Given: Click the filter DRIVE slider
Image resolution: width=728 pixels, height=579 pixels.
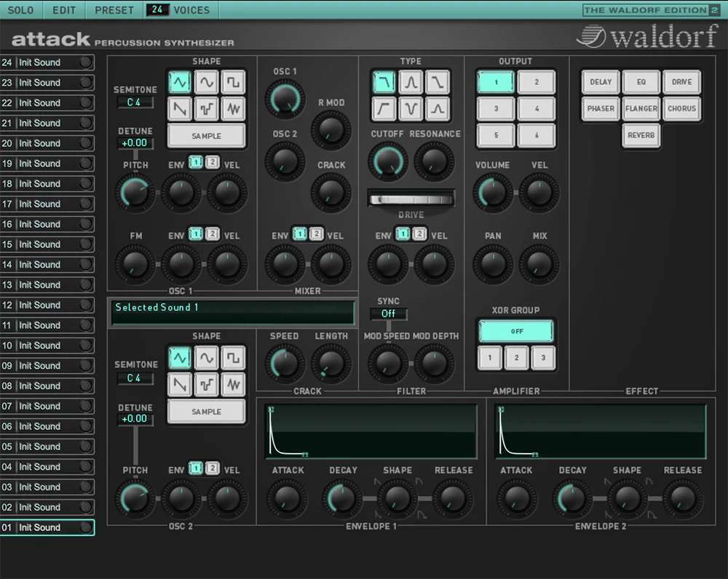Looking at the screenshot, I should 411,199.
